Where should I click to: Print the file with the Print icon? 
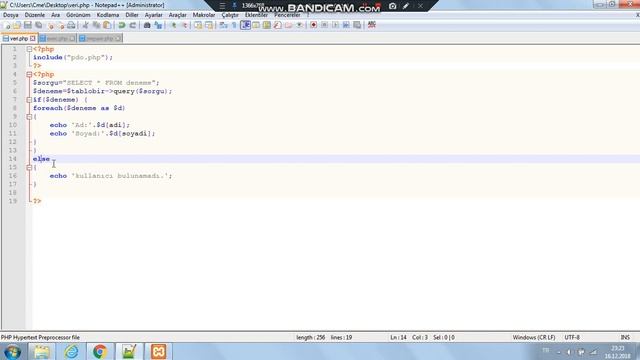click(x=71, y=25)
